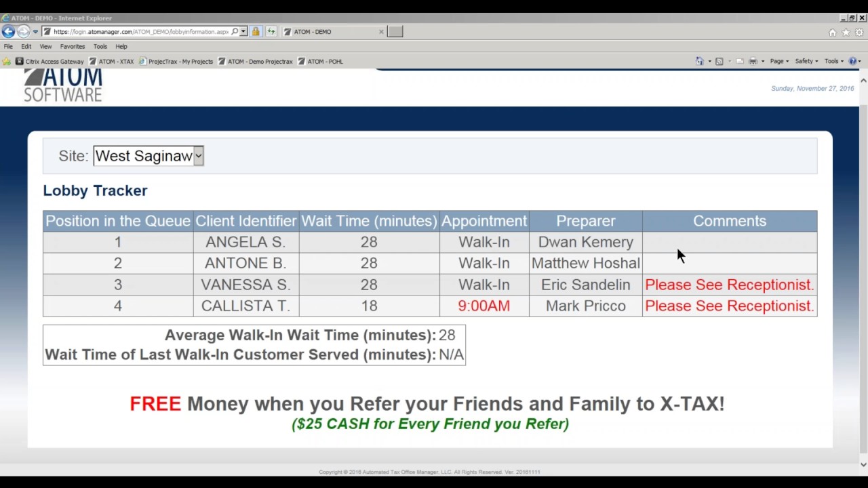Screen dimensions: 868x488
Task: Click preparer Mark Pricco
Action: point(586,306)
